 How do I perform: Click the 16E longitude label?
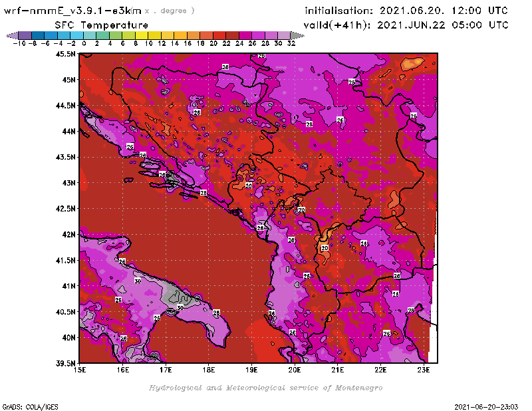click(x=123, y=370)
